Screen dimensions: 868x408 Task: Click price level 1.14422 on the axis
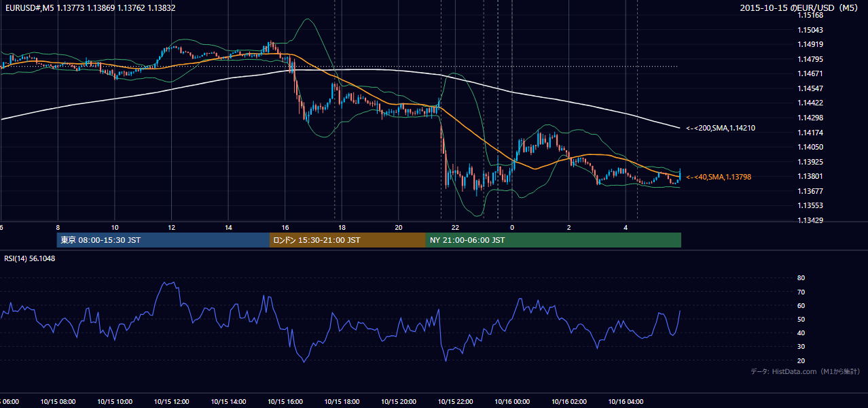coord(810,103)
